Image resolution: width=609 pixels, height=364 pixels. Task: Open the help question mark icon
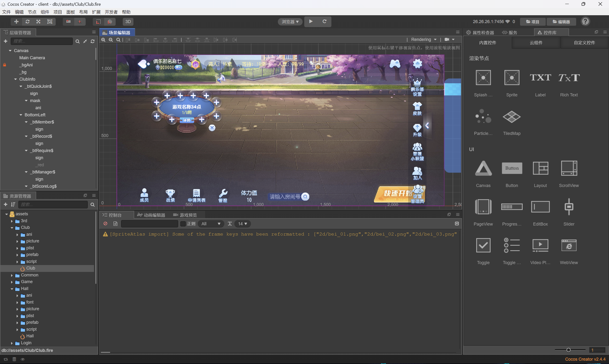[585, 22]
